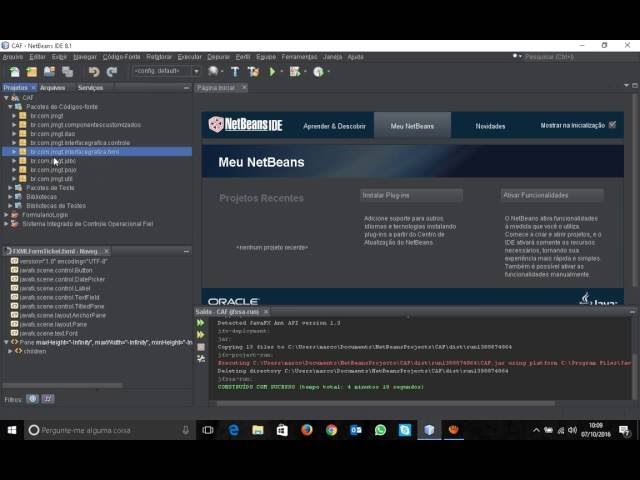The width and height of the screenshot is (640, 480).
Task: Click the second re-run arrows icon in output
Action: click(200, 335)
